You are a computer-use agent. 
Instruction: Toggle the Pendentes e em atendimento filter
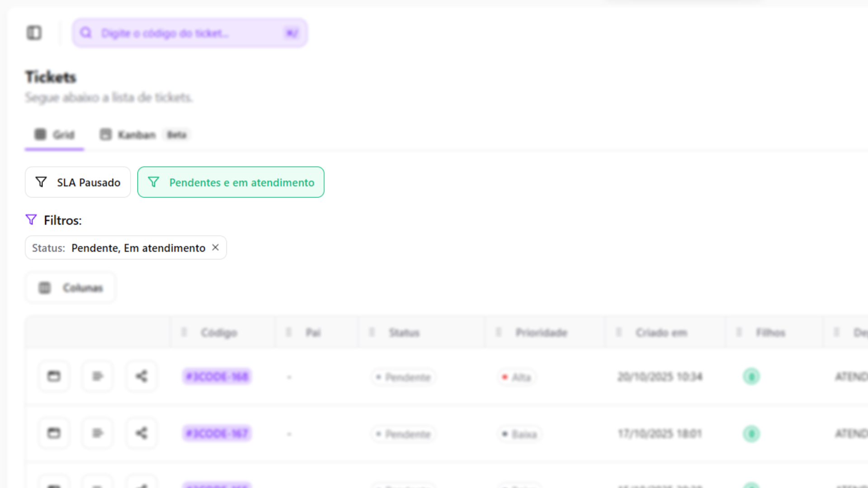coord(231,183)
